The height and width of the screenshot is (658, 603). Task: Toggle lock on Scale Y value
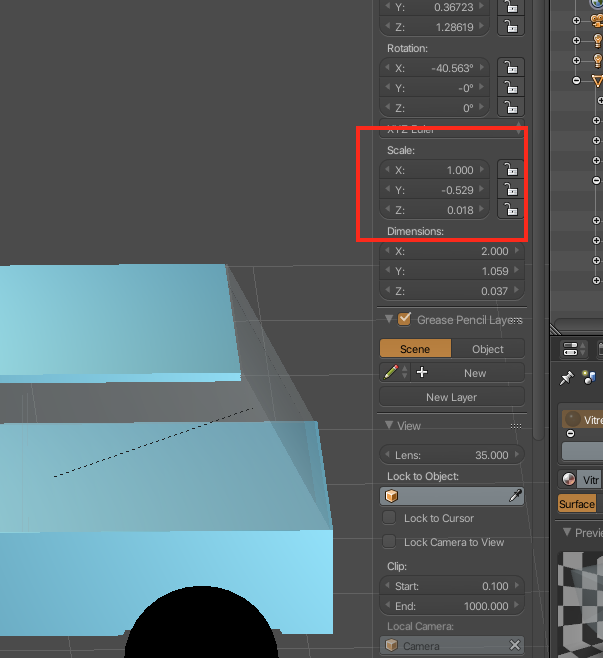pos(511,190)
